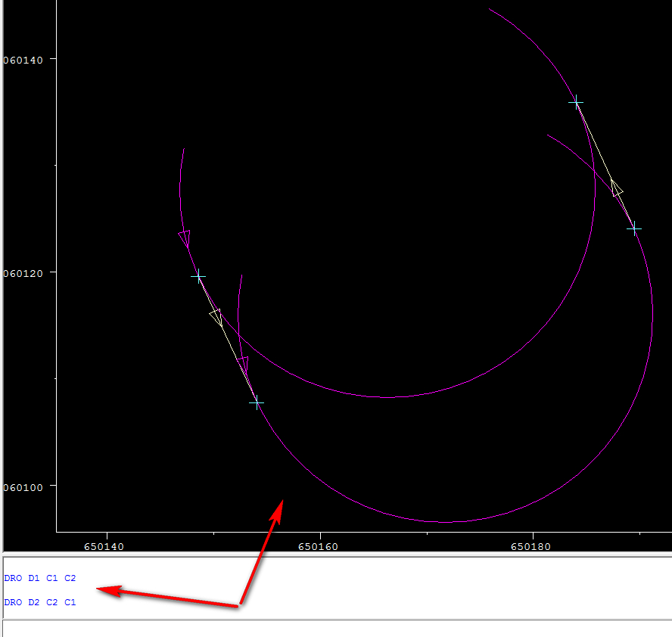Click yellow direction arrowhead on right tangent line
The height and width of the screenshot is (637, 672).
click(616, 188)
